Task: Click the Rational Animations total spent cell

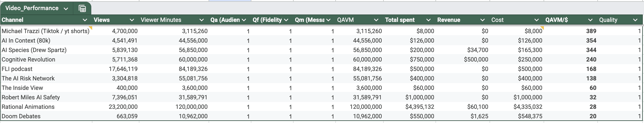Action: pos(419,107)
